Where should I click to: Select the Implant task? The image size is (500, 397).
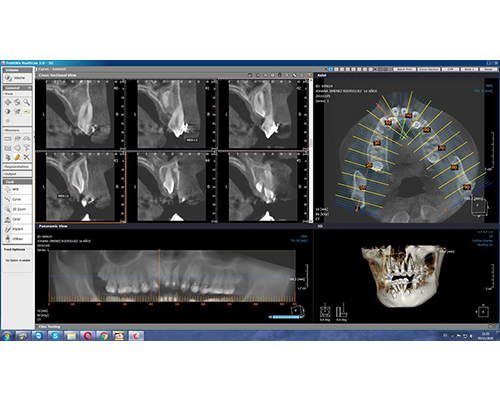[x=17, y=229]
